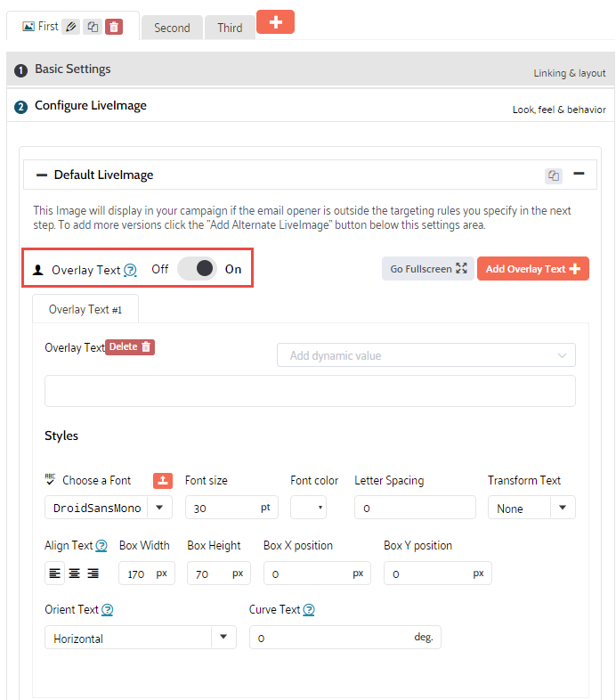Click the pencil edit icon on First tab
This screenshot has height=700, width=616.
tap(71, 27)
